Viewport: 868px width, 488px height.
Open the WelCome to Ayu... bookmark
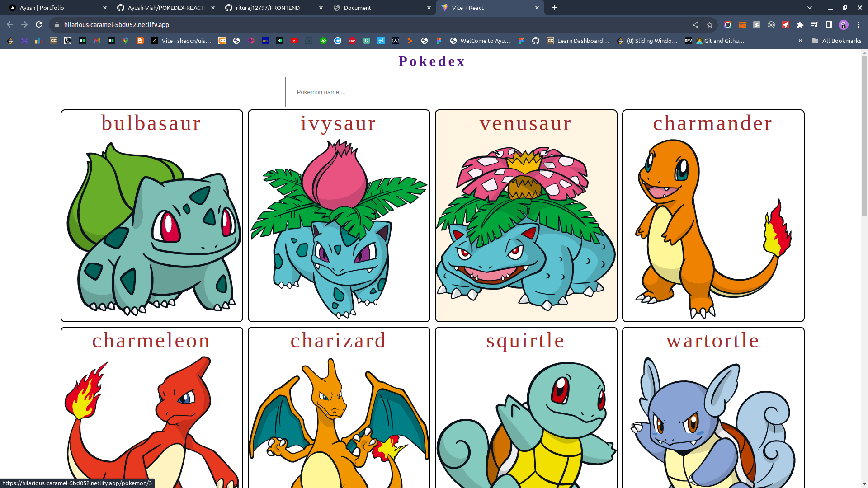point(480,41)
